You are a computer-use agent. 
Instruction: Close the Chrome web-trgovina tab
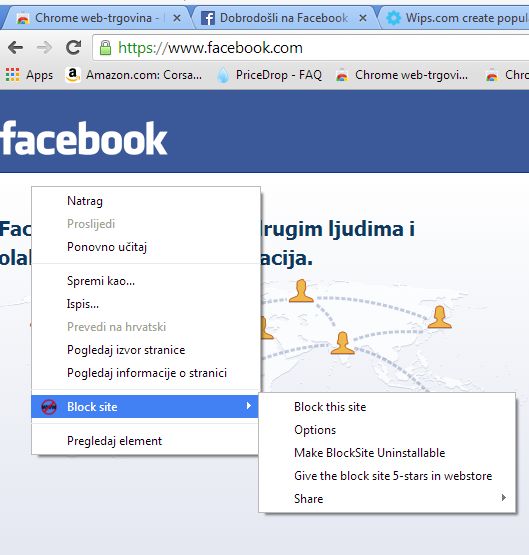(177, 18)
